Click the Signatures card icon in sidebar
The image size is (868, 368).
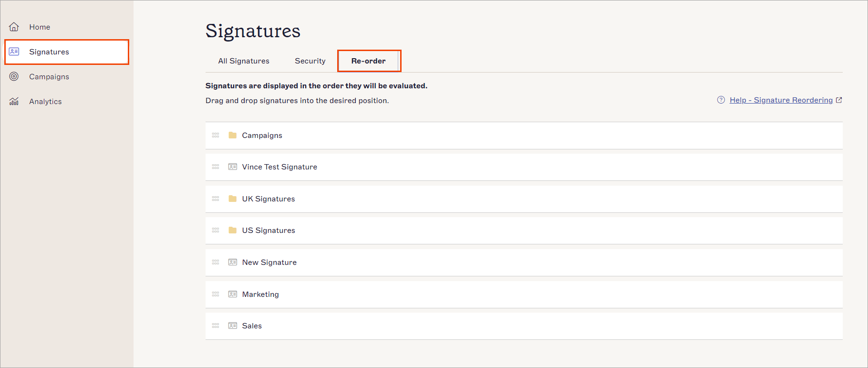(14, 52)
